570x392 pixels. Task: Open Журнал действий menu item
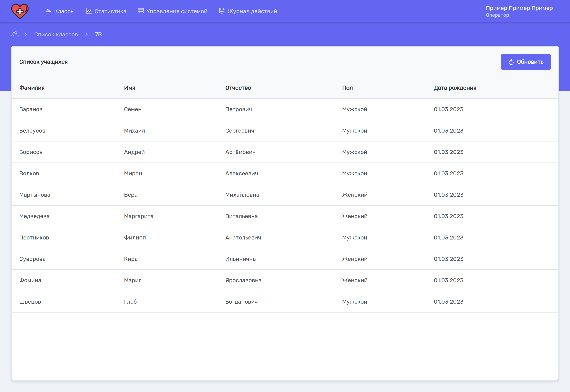[248, 11]
